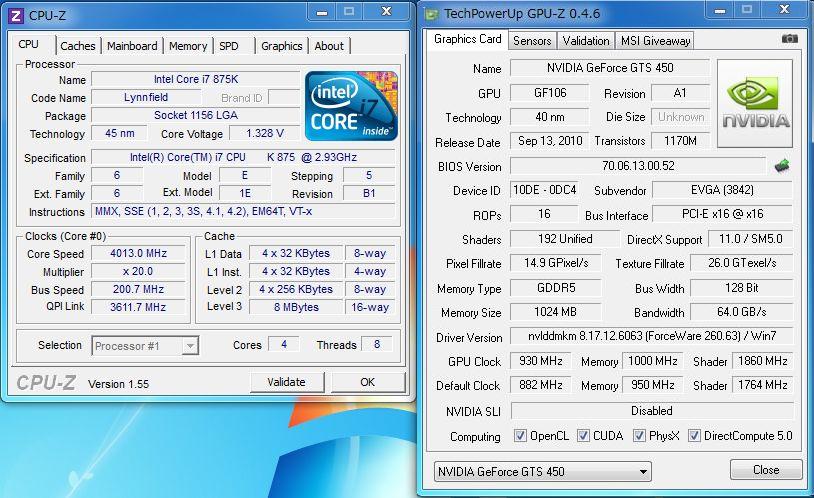Viewport: 814px width, 498px height.
Task: Close the GPU-Z window with X
Action: [x=785, y=10]
